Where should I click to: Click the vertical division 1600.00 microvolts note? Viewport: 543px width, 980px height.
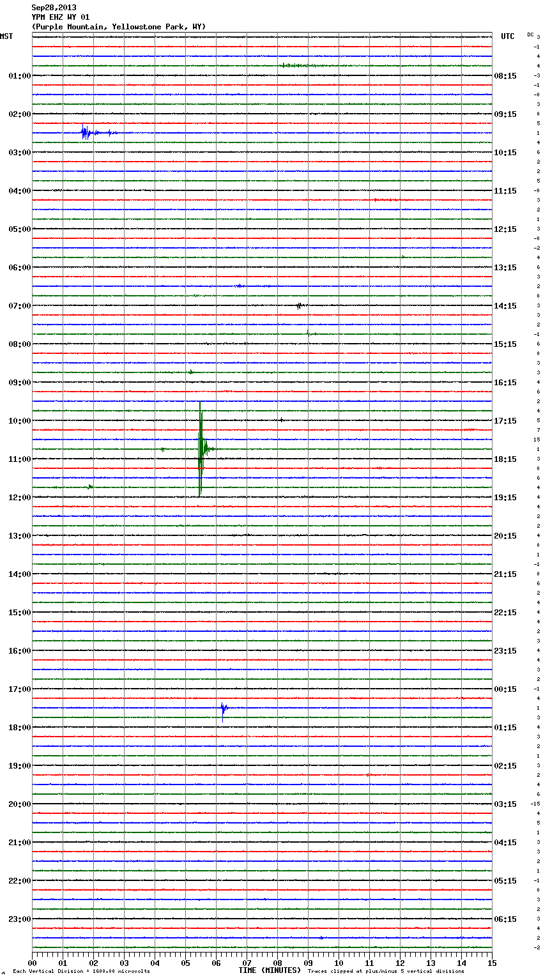tap(81, 972)
